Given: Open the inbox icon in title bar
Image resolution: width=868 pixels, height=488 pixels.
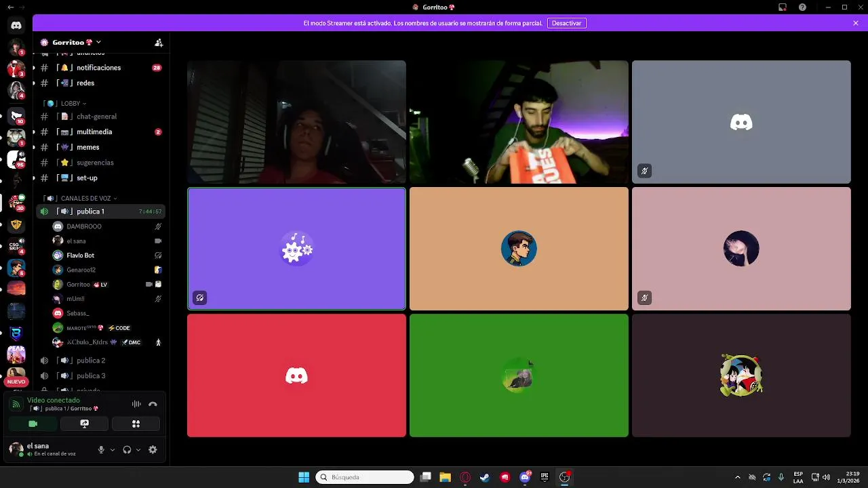Looking at the screenshot, I should [782, 7].
